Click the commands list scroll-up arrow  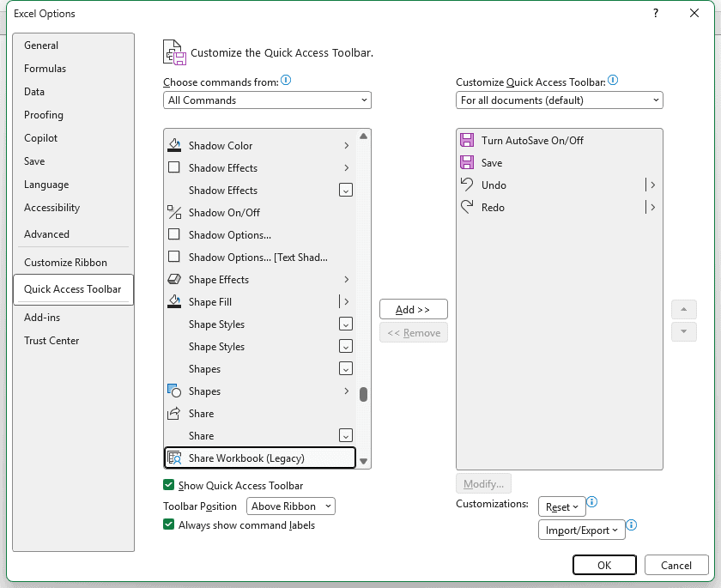[363, 136]
